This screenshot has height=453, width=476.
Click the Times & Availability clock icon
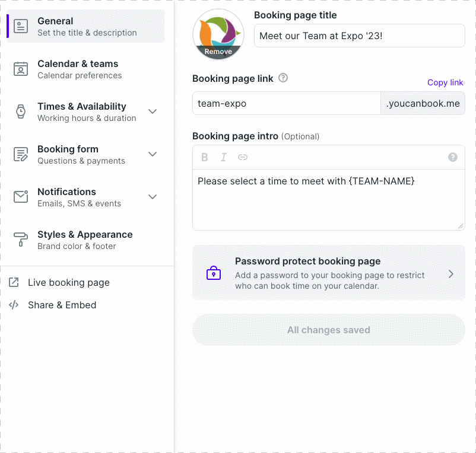tap(20, 111)
